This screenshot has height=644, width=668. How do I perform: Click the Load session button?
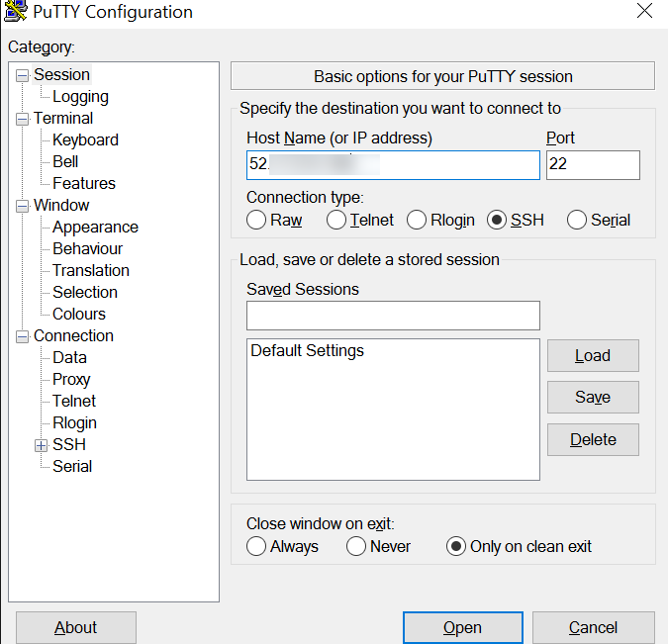pos(592,356)
